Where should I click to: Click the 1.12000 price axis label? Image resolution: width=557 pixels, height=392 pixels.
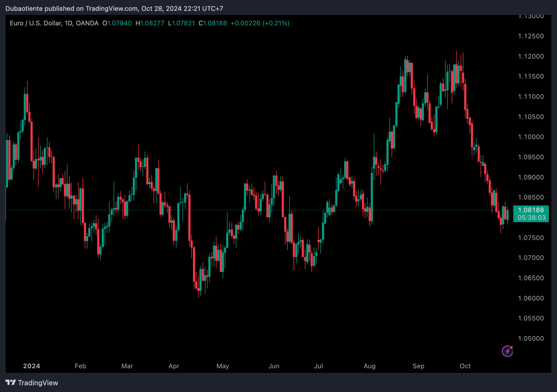531,56
